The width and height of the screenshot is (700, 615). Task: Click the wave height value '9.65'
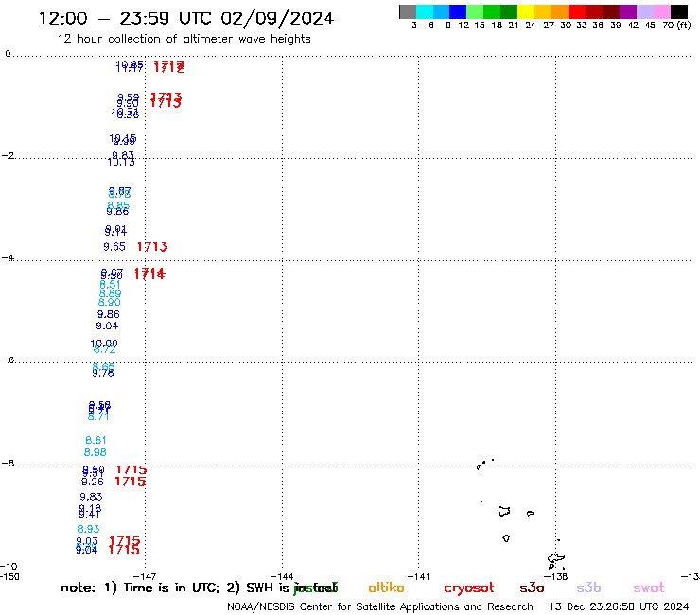point(114,247)
